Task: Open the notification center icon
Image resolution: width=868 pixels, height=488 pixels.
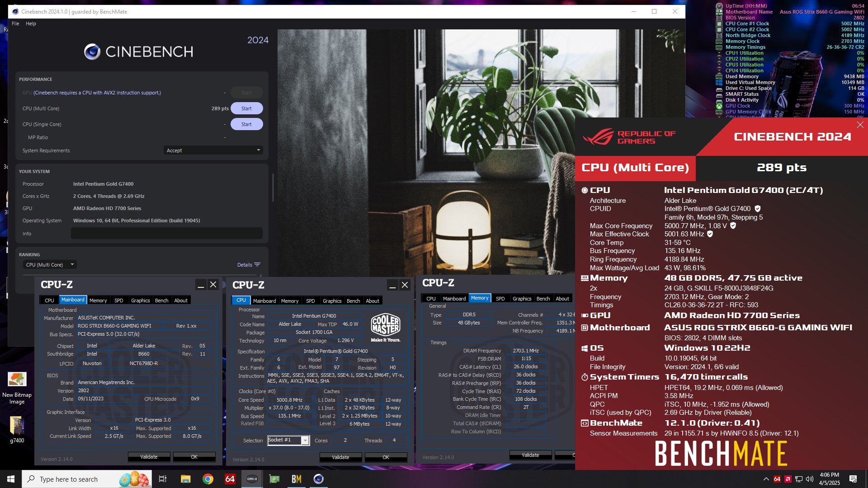Action: [853, 479]
